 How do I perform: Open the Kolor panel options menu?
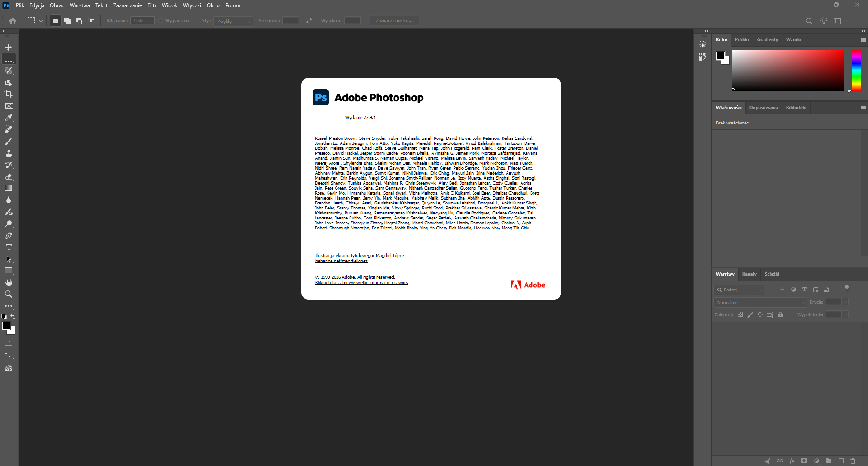pos(863,40)
